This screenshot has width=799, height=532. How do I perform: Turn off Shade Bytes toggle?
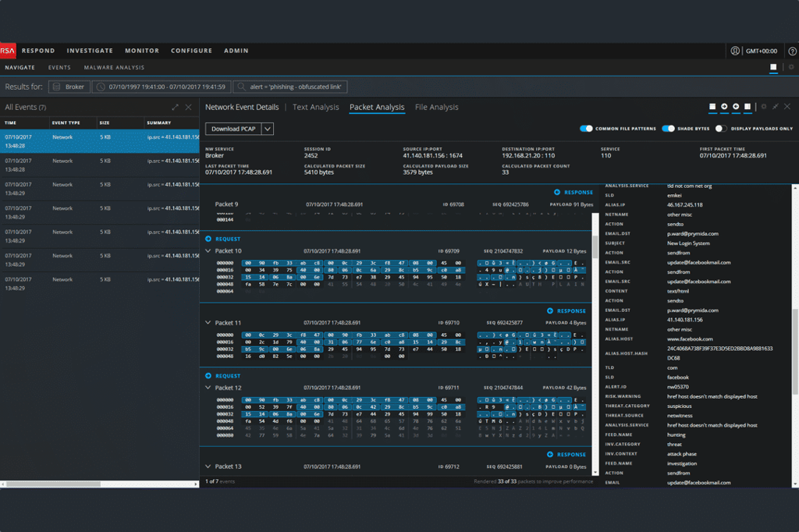(668, 129)
